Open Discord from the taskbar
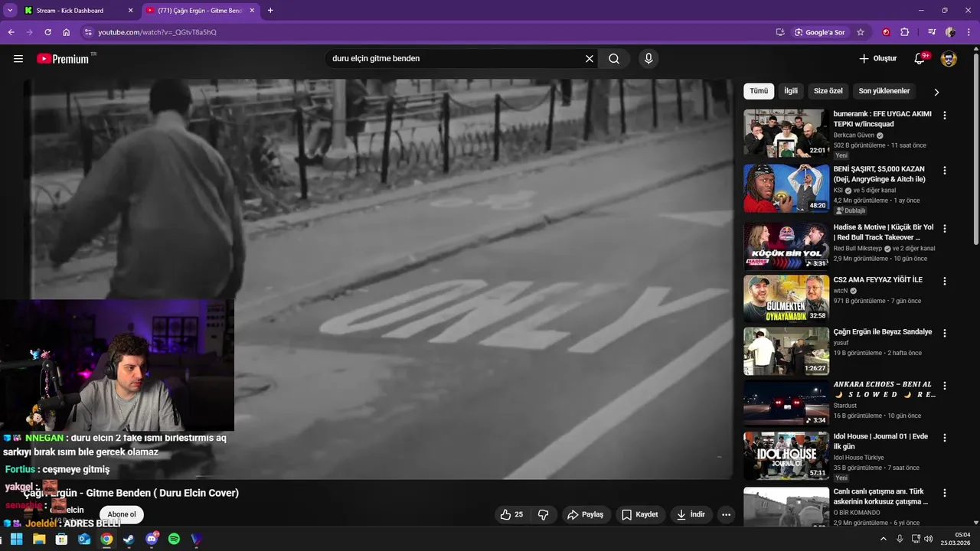This screenshot has width=980, height=551. (152, 539)
